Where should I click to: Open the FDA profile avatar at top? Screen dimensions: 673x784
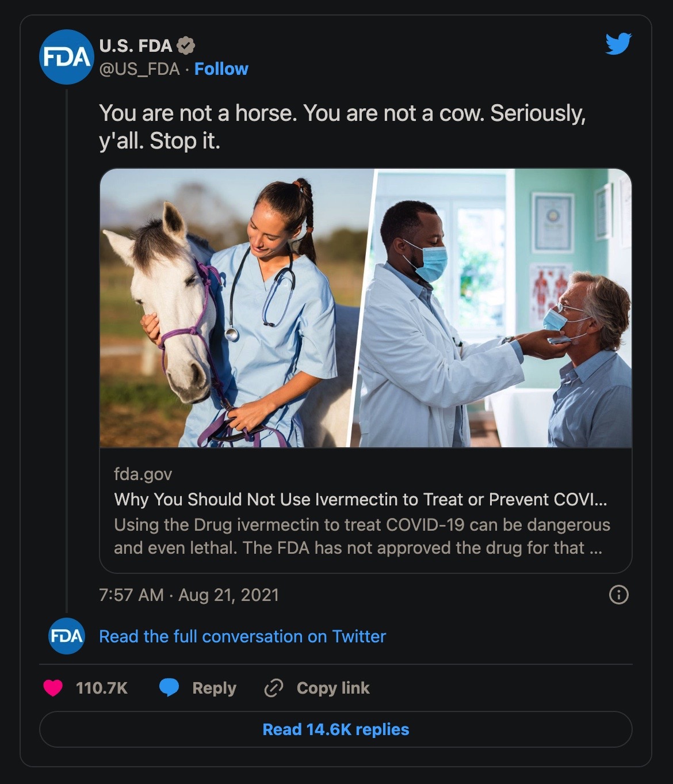[67, 56]
